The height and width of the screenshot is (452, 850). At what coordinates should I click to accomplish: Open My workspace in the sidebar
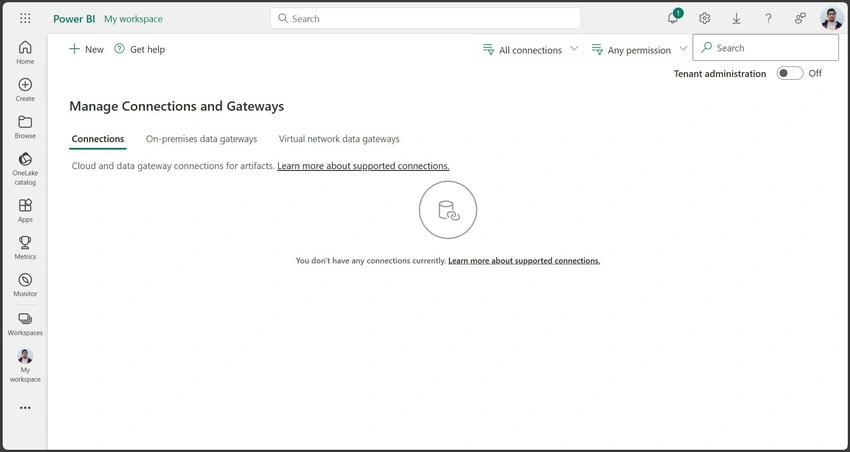25,365
